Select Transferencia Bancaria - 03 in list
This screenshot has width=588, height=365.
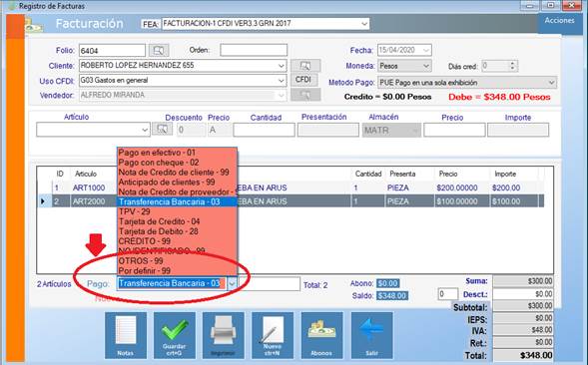point(177,201)
